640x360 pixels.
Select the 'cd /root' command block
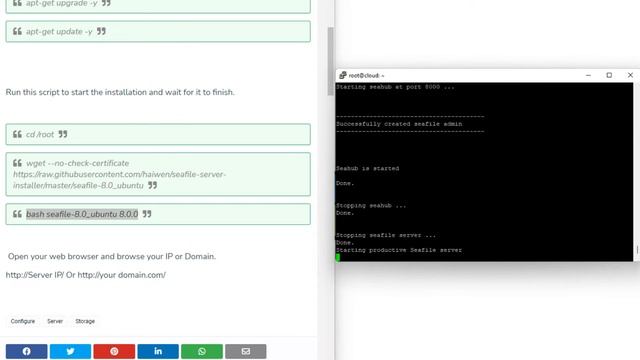pos(158,134)
